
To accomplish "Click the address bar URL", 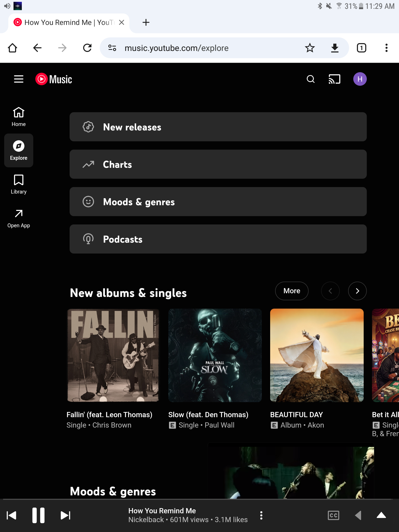I will pyautogui.click(x=177, y=48).
